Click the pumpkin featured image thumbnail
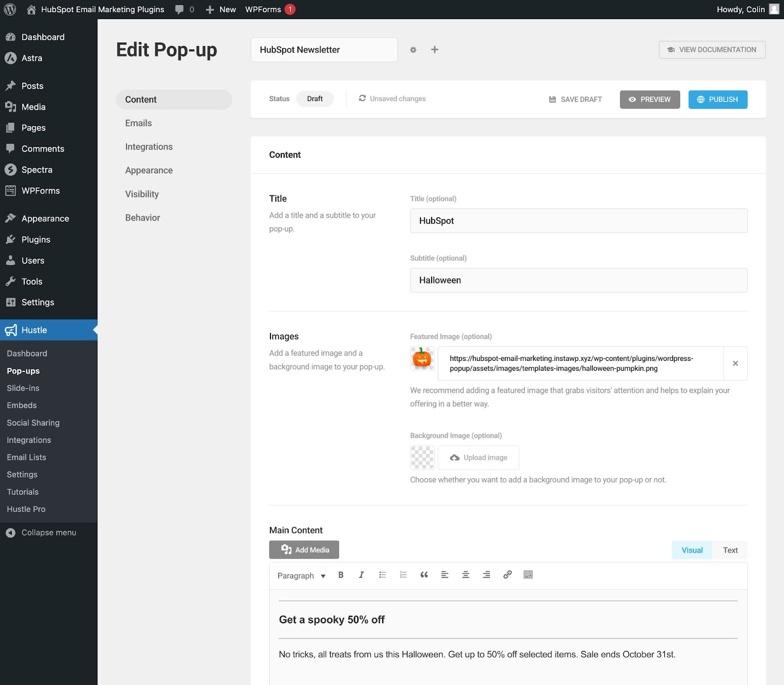The width and height of the screenshot is (784, 685). [x=422, y=358]
